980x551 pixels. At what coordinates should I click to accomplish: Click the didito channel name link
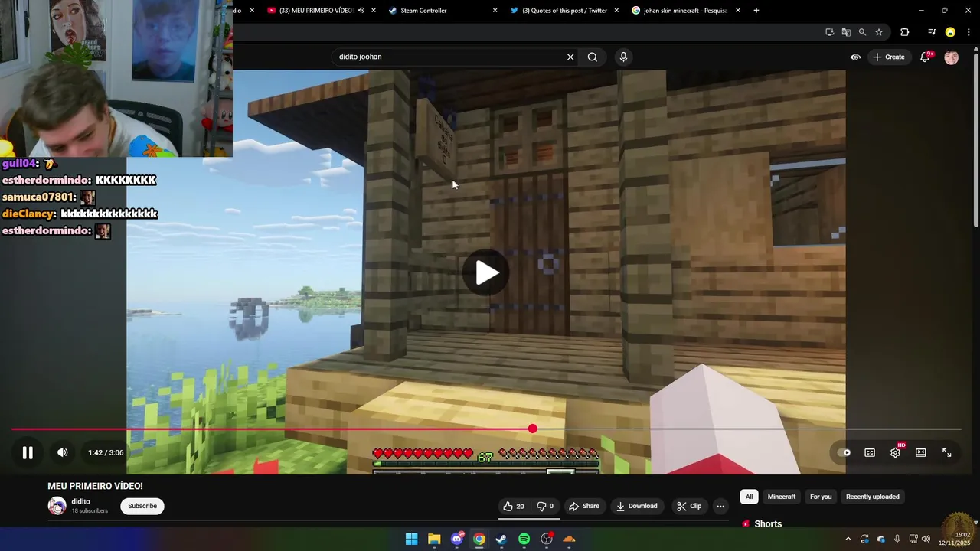pos(80,502)
